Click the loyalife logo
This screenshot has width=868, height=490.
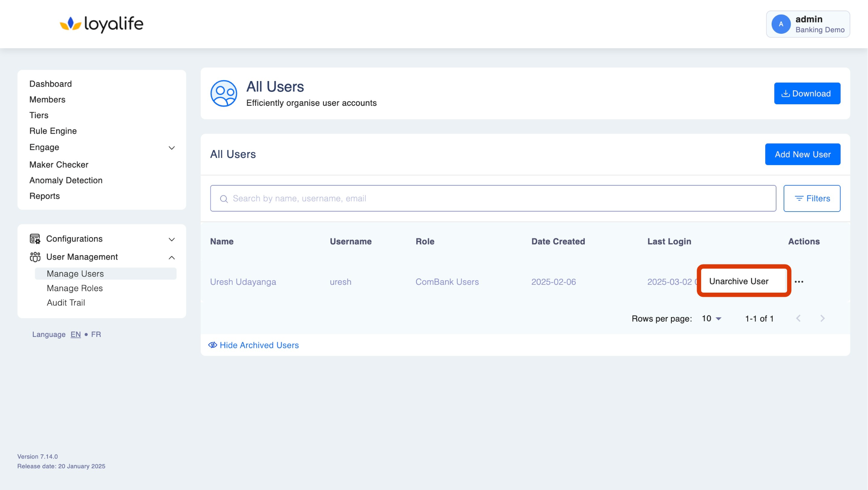(101, 24)
